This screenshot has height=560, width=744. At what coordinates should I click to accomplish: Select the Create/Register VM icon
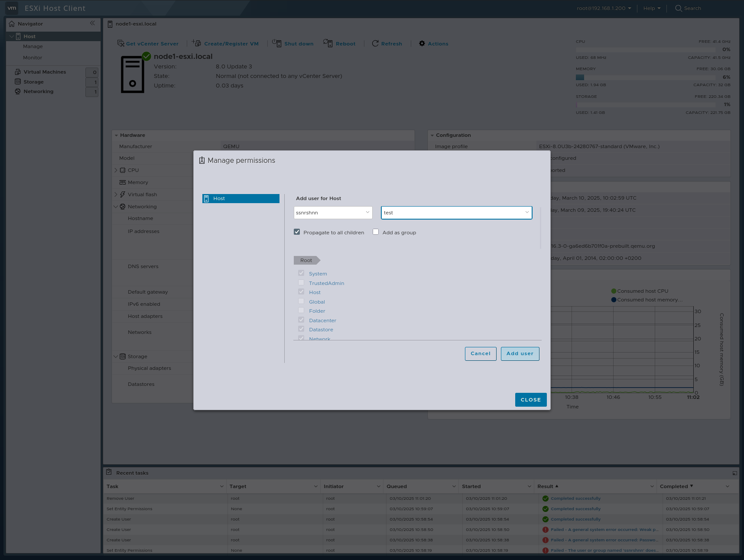[x=196, y=43]
